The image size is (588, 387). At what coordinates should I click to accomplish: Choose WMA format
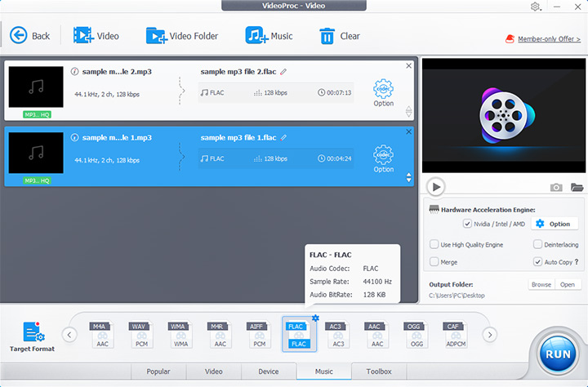click(x=180, y=335)
